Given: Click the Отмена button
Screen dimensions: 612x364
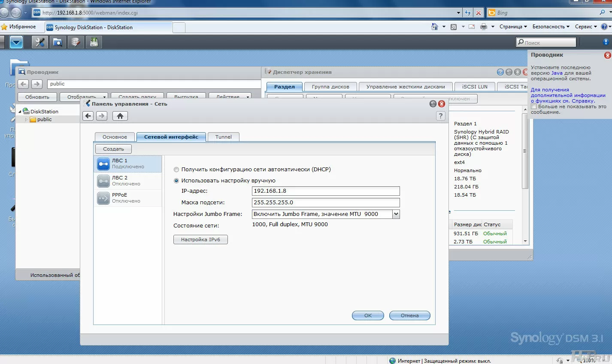Looking at the screenshot, I should click(409, 315).
